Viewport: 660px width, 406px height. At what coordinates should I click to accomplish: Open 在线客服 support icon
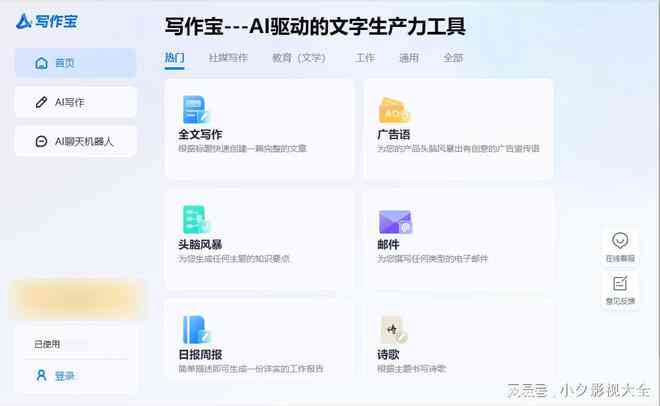[620, 240]
